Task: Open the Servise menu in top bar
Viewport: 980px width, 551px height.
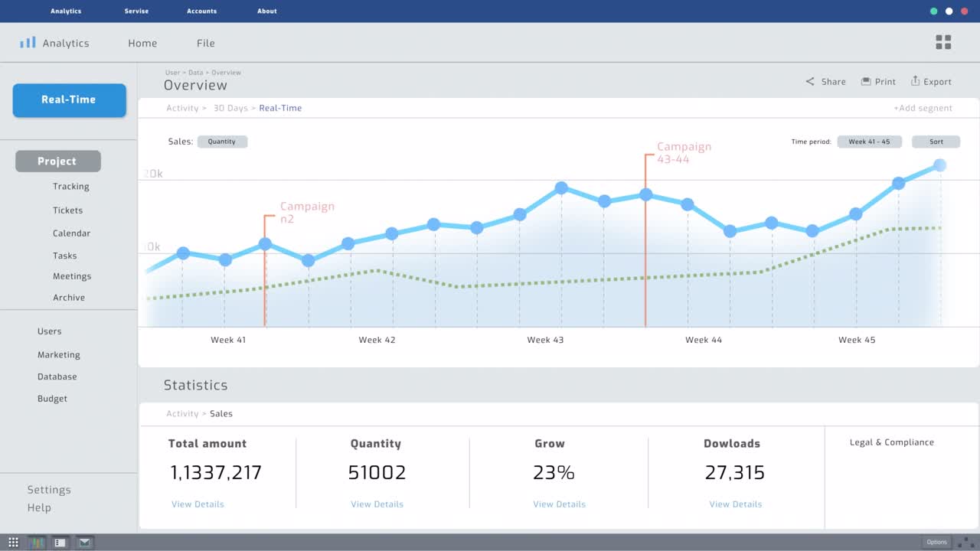Action: (x=136, y=11)
